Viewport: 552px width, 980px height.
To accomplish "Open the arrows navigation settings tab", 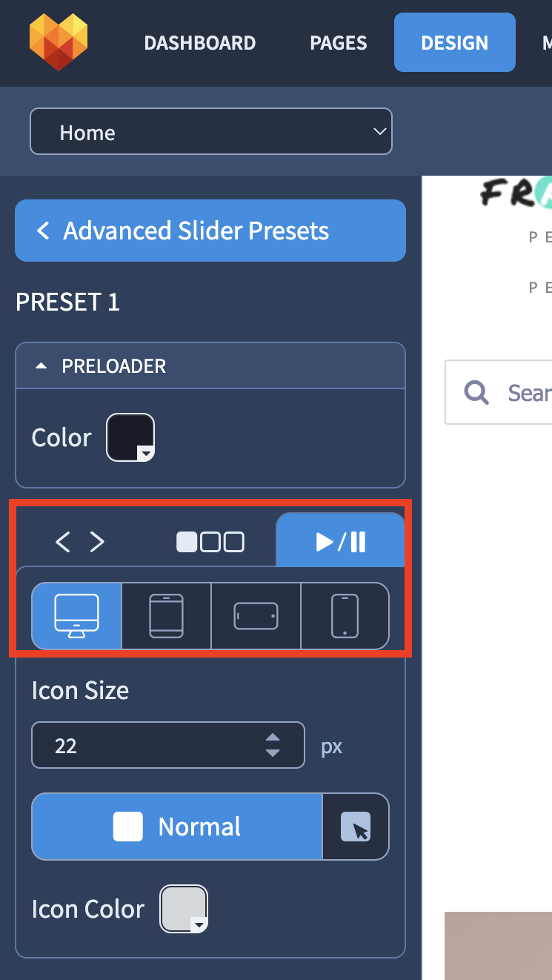I will tap(80, 542).
